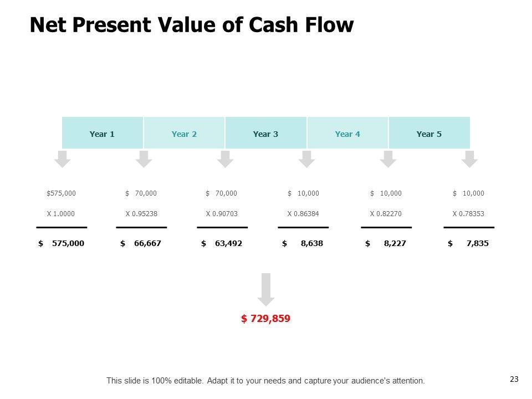
Task: Click the arrow above the X 0.78353 column
Action: pos(470,158)
